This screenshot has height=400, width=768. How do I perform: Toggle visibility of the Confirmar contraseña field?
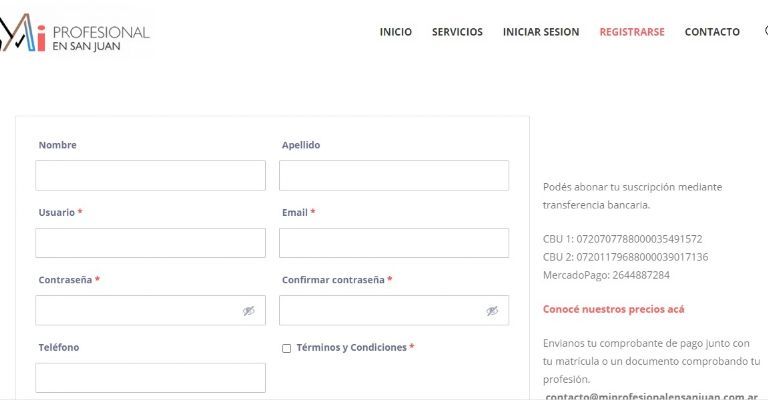(x=492, y=311)
